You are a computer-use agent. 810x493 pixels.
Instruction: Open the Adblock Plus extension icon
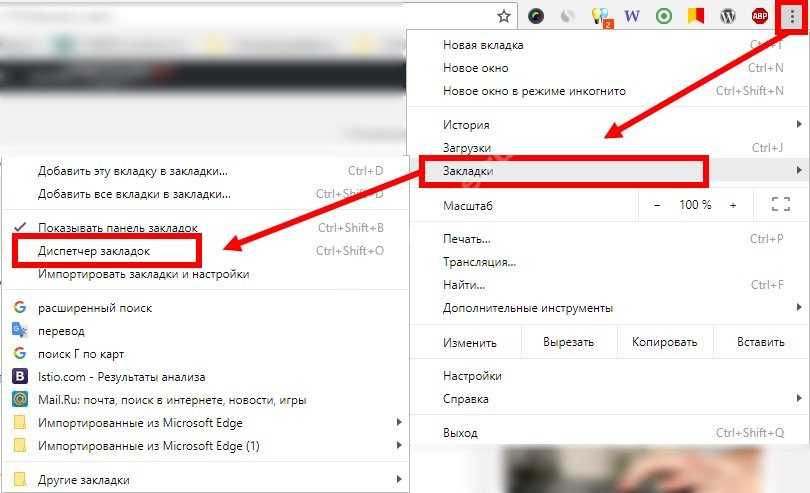coord(759,16)
